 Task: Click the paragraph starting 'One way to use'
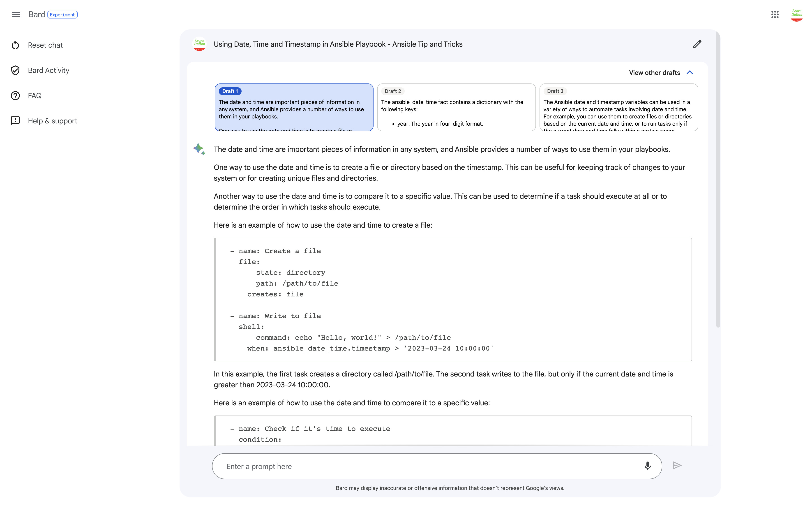click(x=449, y=173)
